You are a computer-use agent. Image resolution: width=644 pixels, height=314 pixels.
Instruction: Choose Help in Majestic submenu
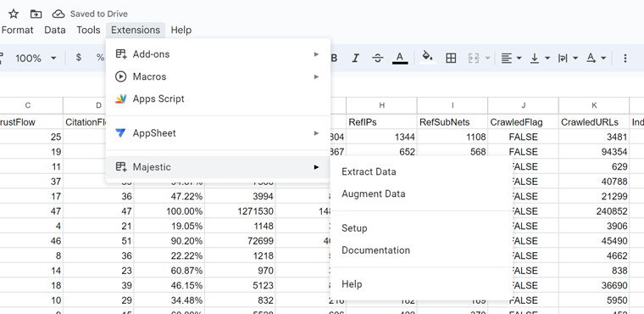tap(421, 284)
